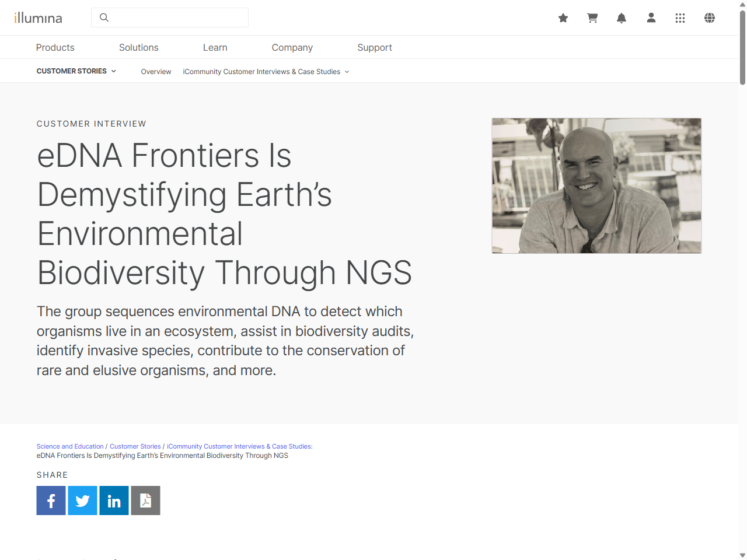Click inside the search field
The width and height of the screenshot is (747, 560).
169,17
